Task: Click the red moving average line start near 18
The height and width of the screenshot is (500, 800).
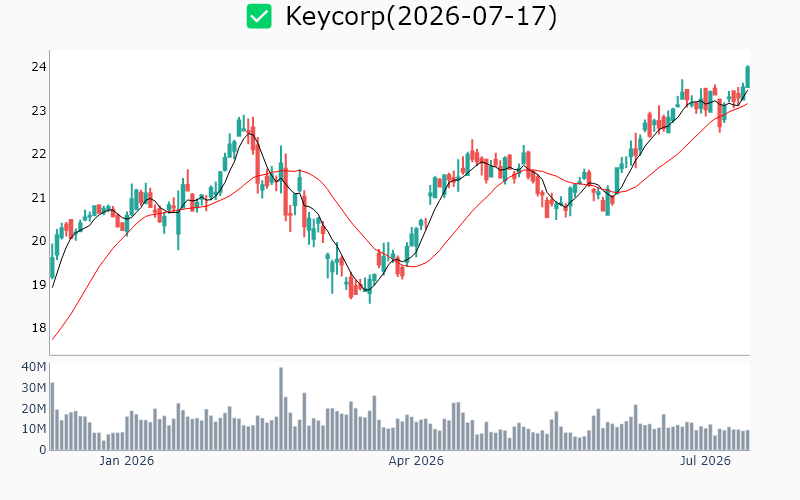Action: 53,339
